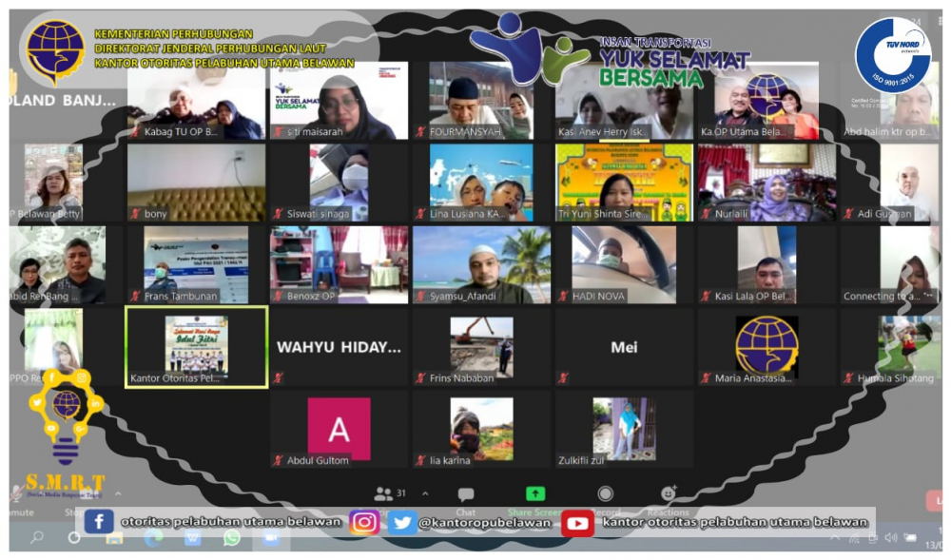Select Abd halim ktr op b... tile
This screenshot has height=560, width=951.
[890, 101]
